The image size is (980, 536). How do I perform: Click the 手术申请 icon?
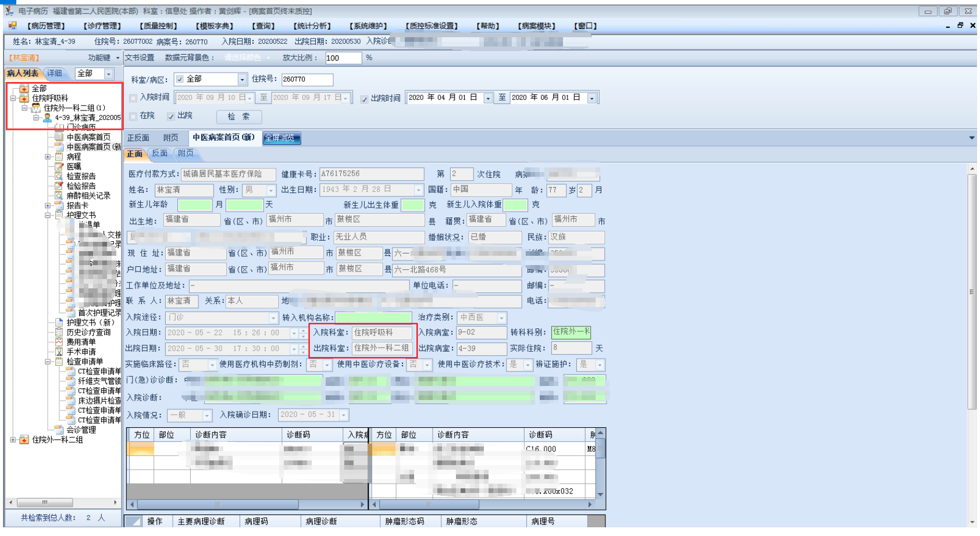click(x=59, y=352)
